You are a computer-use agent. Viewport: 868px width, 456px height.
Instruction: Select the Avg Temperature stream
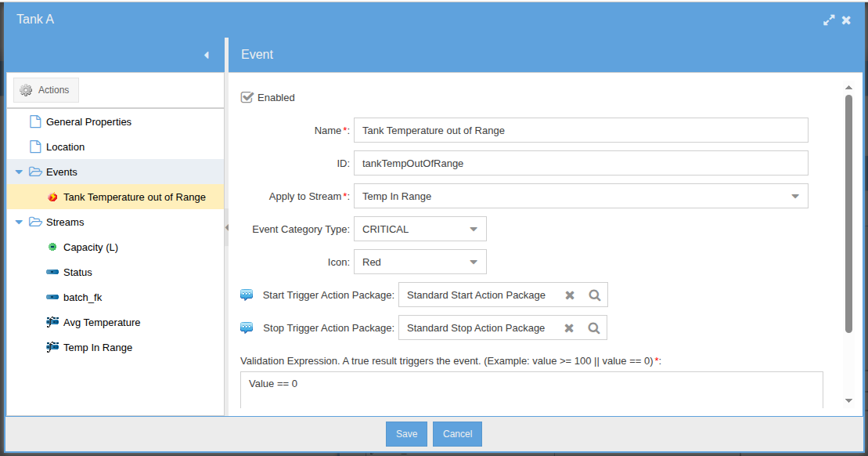pyautogui.click(x=102, y=322)
